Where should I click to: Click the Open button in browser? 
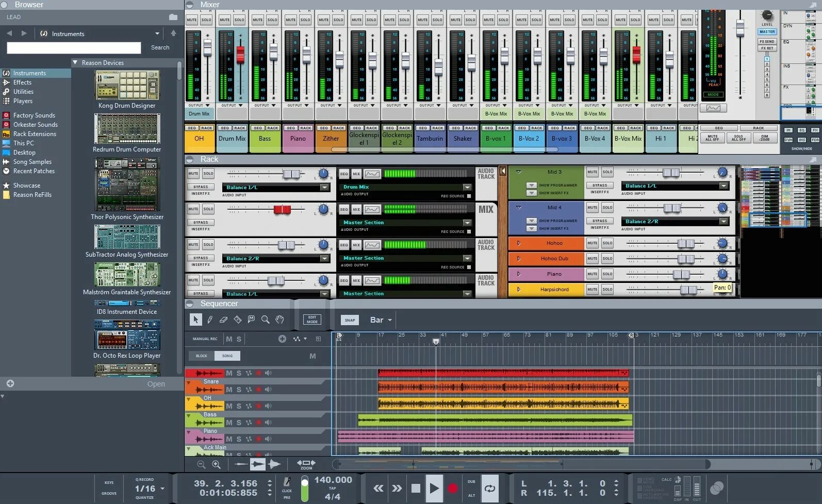tap(156, 384)
